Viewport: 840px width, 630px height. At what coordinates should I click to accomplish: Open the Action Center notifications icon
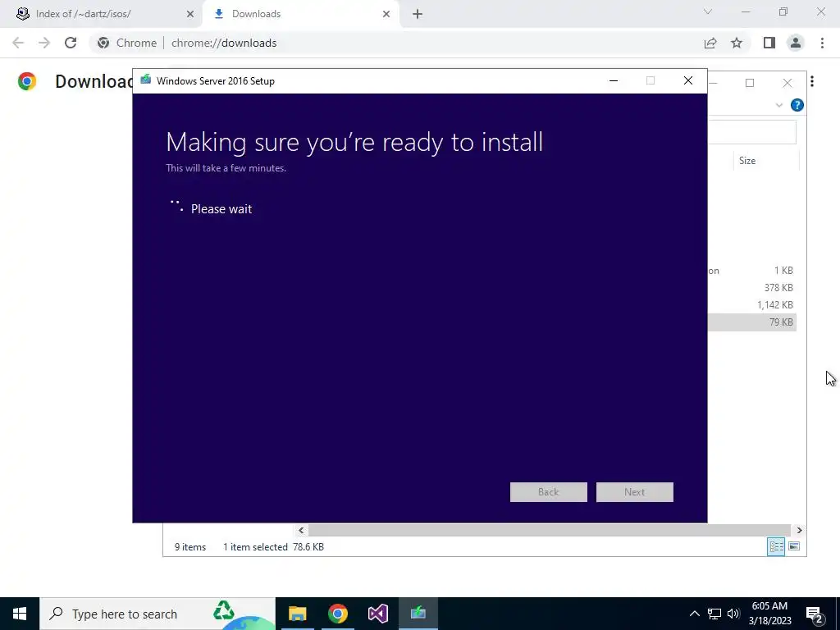click(815, 614)
